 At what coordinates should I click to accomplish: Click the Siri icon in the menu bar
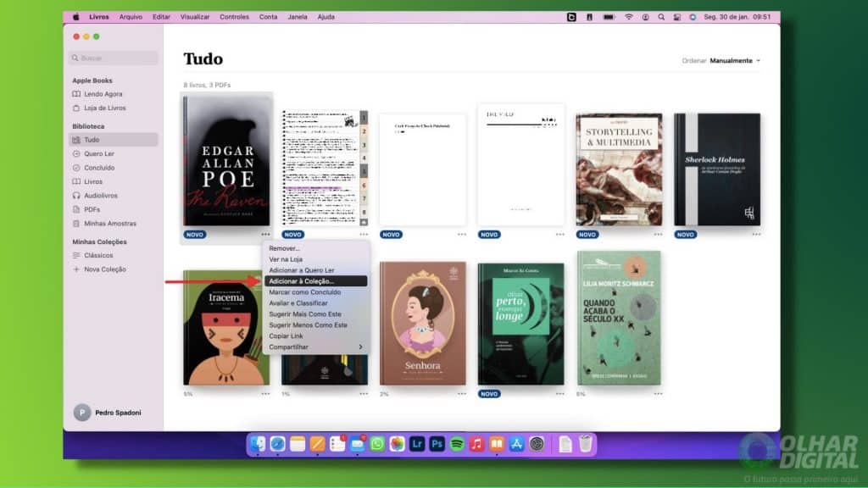coord(693,17)
